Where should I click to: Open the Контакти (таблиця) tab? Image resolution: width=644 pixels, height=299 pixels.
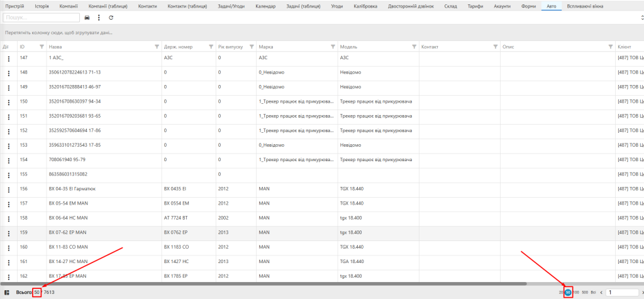point(187,6)
